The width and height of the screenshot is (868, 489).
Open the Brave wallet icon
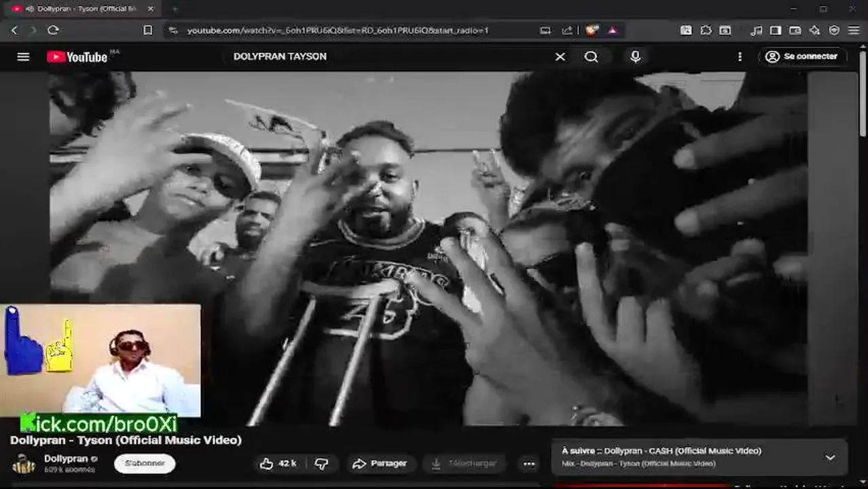(x=795, y=30)
